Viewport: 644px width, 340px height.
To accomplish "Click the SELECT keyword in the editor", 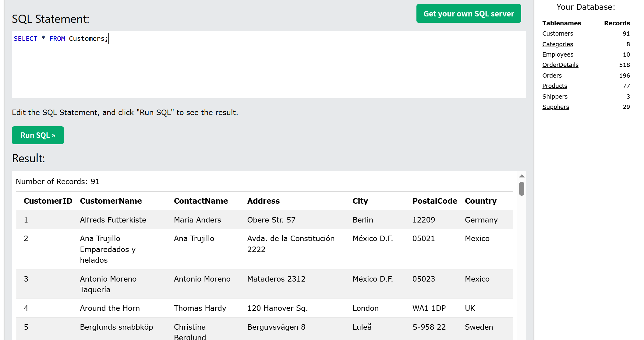I will (25, 39).
